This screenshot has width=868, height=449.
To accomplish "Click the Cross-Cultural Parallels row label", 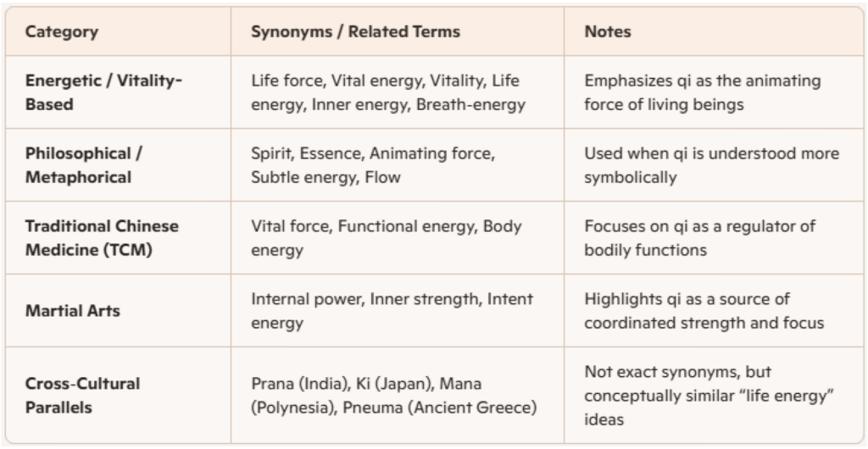I will pos(83,395).
